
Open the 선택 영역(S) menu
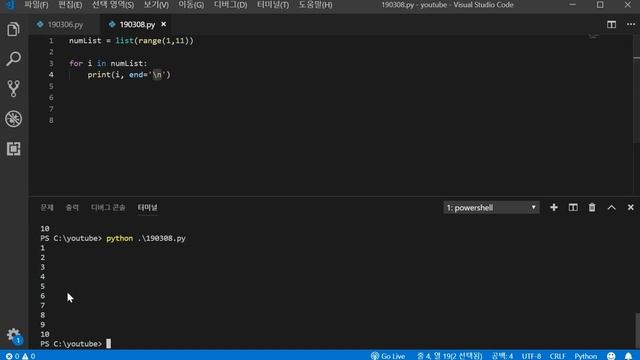[113, 5]
